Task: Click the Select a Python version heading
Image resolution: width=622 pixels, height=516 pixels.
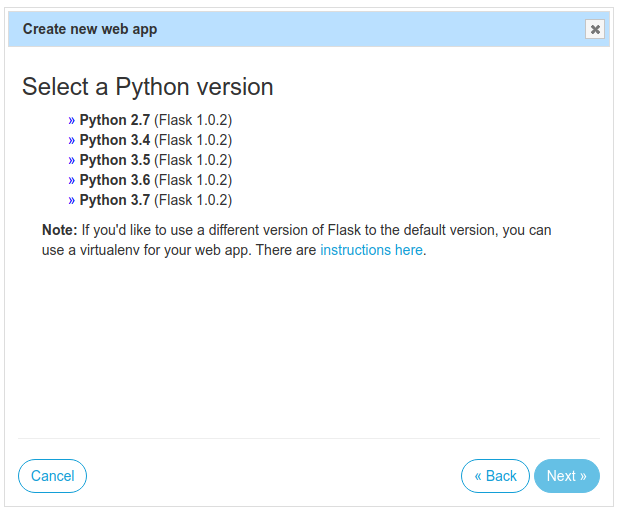Action: pos(148,87)
